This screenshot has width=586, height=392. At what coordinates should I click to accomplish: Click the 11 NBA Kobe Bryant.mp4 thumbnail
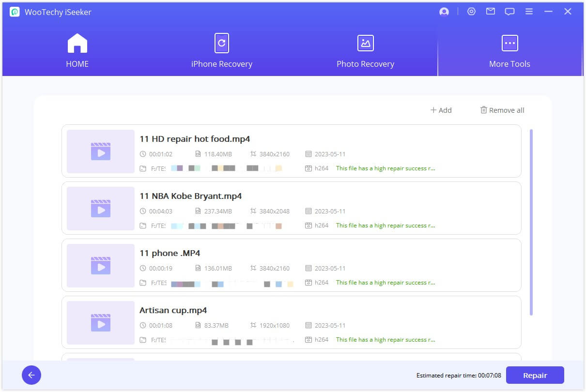101,209
